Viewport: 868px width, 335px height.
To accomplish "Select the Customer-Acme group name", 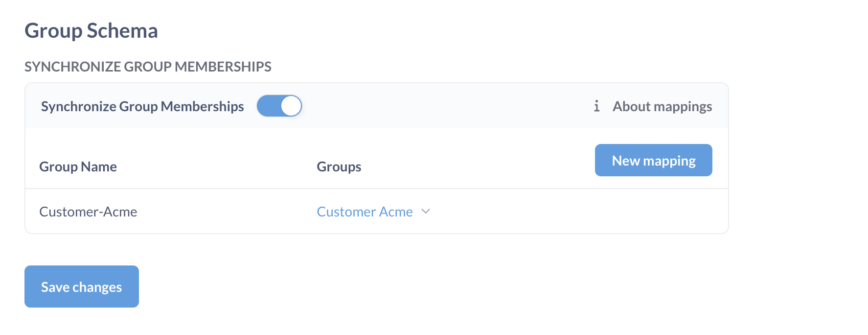I will pos(88,212).
